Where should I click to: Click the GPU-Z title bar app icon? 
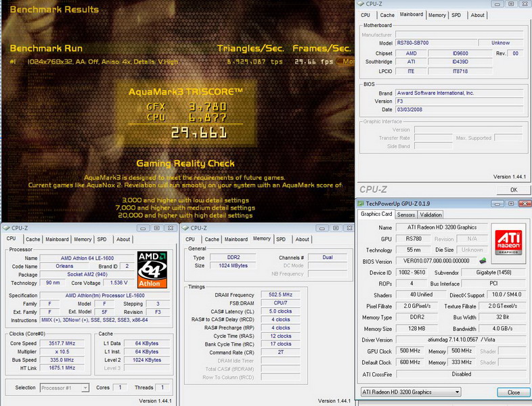(x=361, y=204)
